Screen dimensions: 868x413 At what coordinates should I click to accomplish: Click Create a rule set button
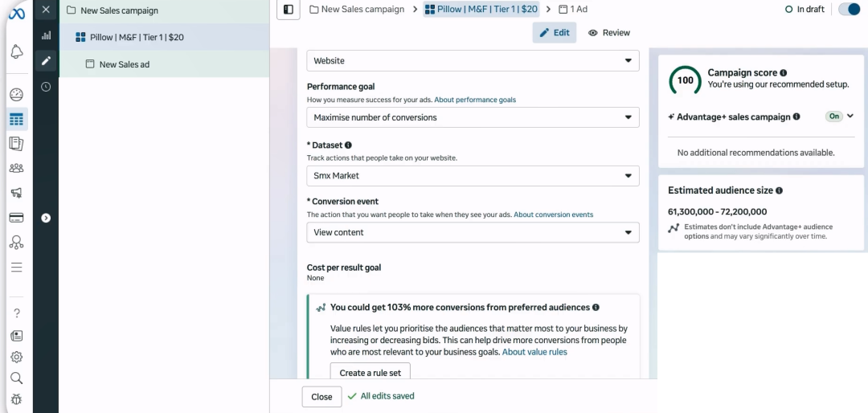(x=370, y=372)
